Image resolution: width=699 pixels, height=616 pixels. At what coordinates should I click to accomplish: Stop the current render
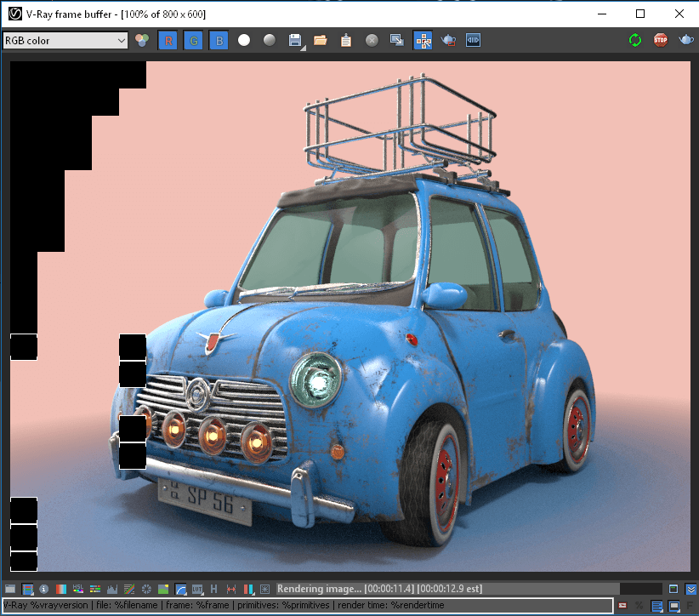point(661,40)
